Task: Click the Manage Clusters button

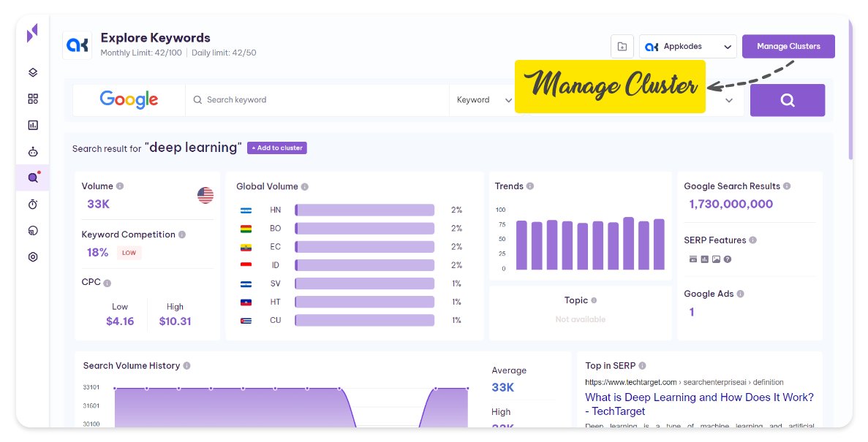Action: 788,47
